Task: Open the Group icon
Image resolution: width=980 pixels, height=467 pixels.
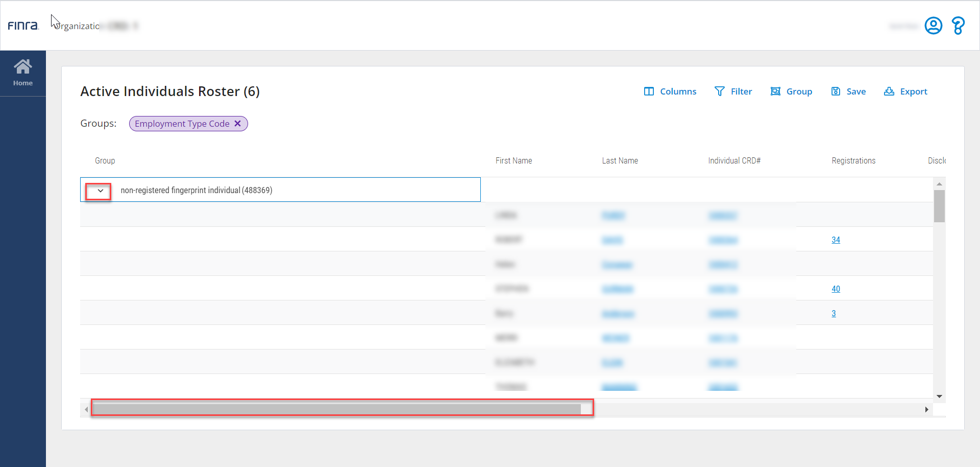Action: pyautogui.click(x=776, y=91)
